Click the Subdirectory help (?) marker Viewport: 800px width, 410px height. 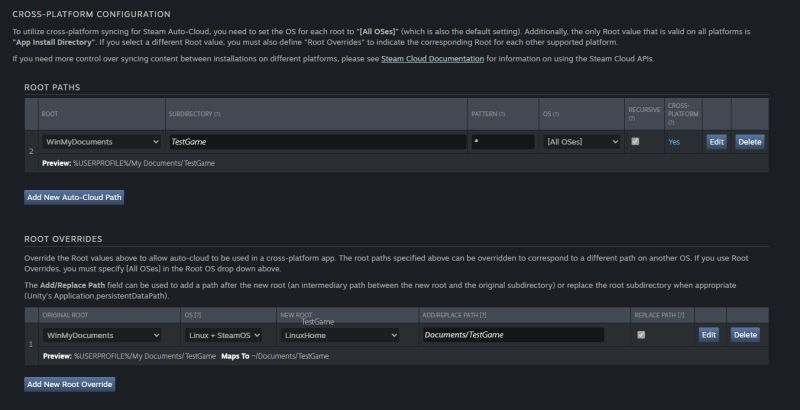click(217, 114)
